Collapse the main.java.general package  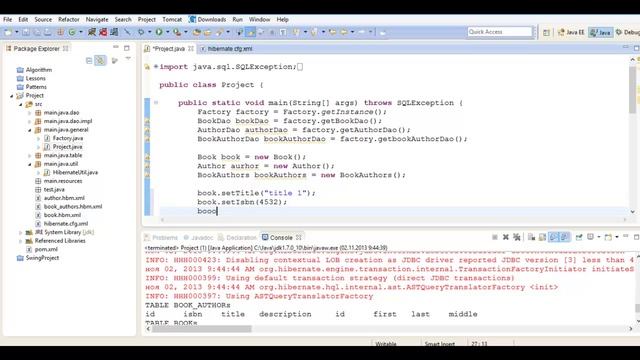click(29, 130)
